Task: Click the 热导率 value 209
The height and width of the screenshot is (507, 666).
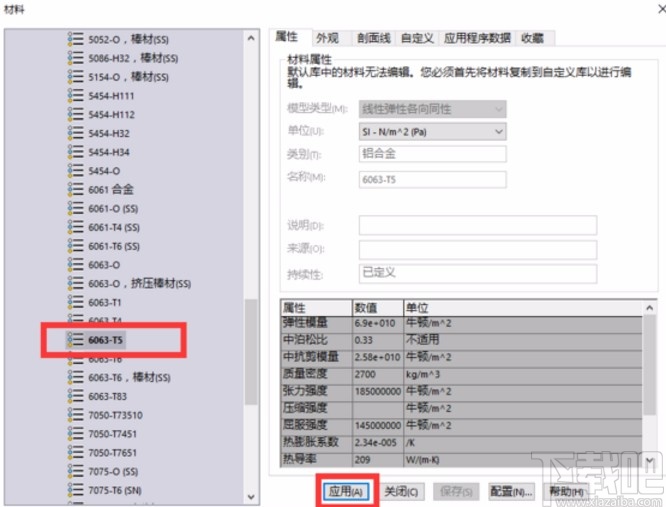Action: (362, 459)
